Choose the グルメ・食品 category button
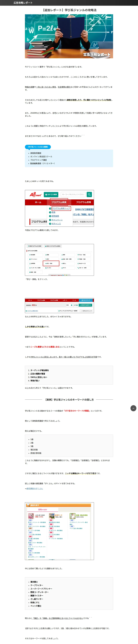This screenshot has height=644, width=138. click(84, 255)
